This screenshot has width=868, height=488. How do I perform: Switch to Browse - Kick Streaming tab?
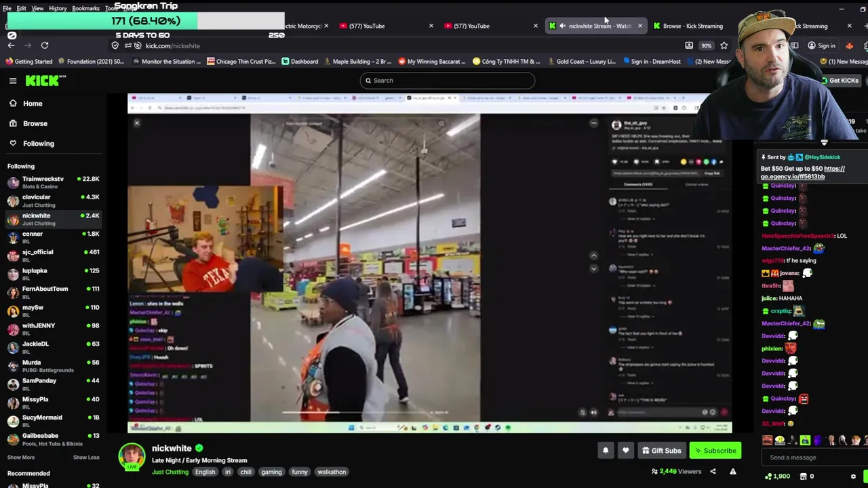(x=693, y=26)
